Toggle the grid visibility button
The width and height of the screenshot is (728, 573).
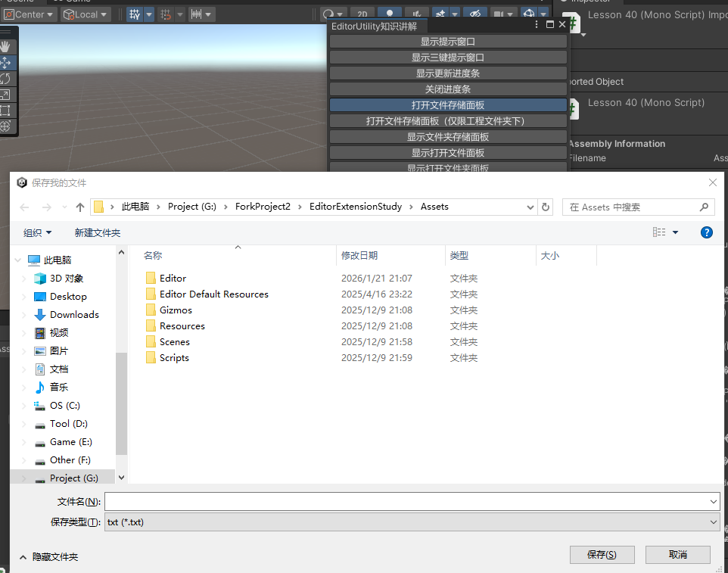[134, 14]
